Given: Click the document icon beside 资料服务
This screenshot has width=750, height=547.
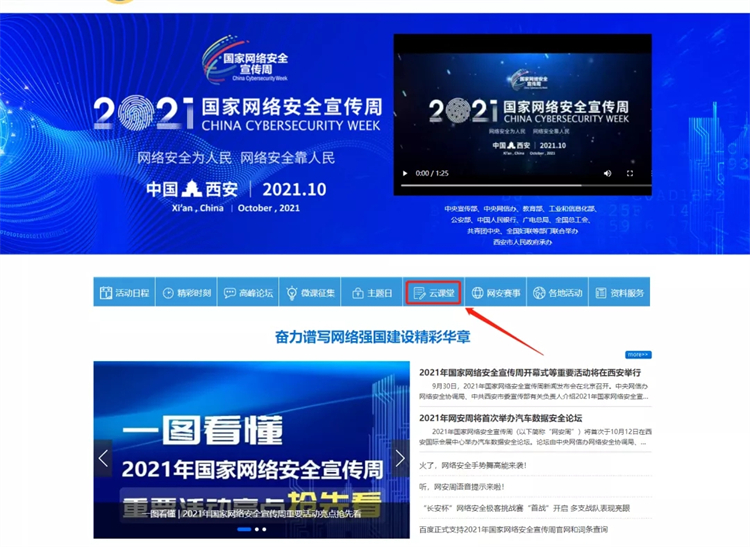Looking at the screenshot, I should (601, 293).
